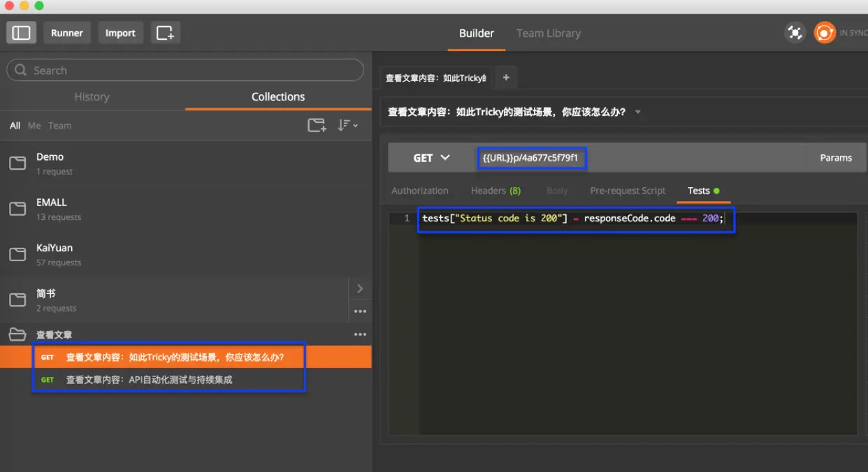Click the macOS yellow minimize button
868x472 pixels.
pyautogui.click(x=24, y=6)
